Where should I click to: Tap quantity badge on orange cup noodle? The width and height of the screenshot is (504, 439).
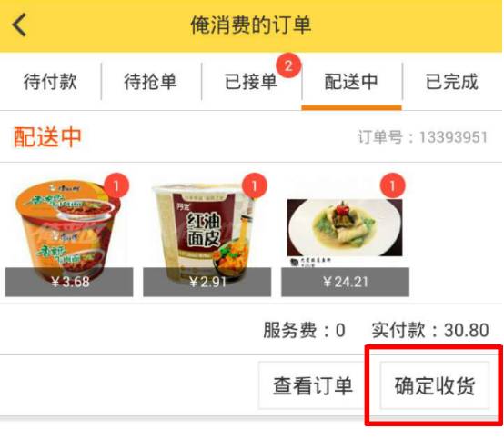tap(116, 185)
